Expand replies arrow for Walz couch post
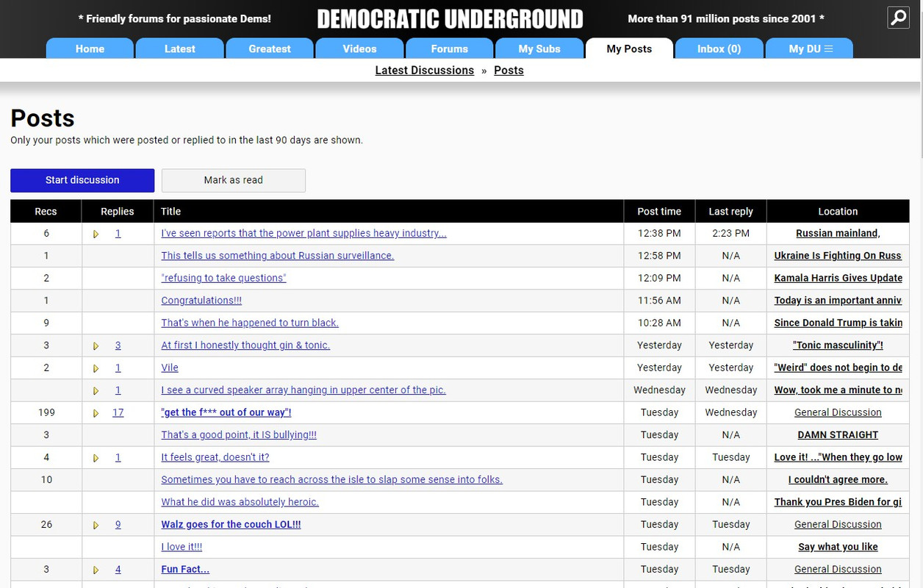923x588 pixels. (96, 525)
